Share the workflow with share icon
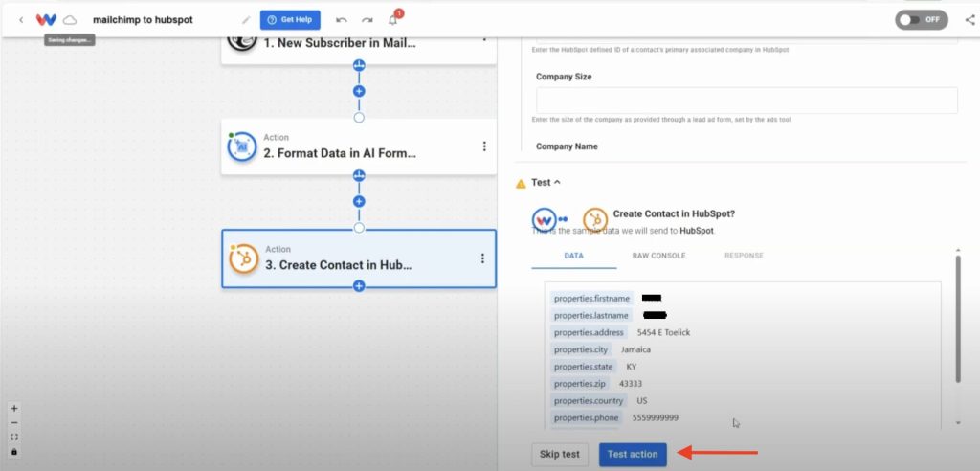Screen dimensions: 980x471 coord(969,20)
